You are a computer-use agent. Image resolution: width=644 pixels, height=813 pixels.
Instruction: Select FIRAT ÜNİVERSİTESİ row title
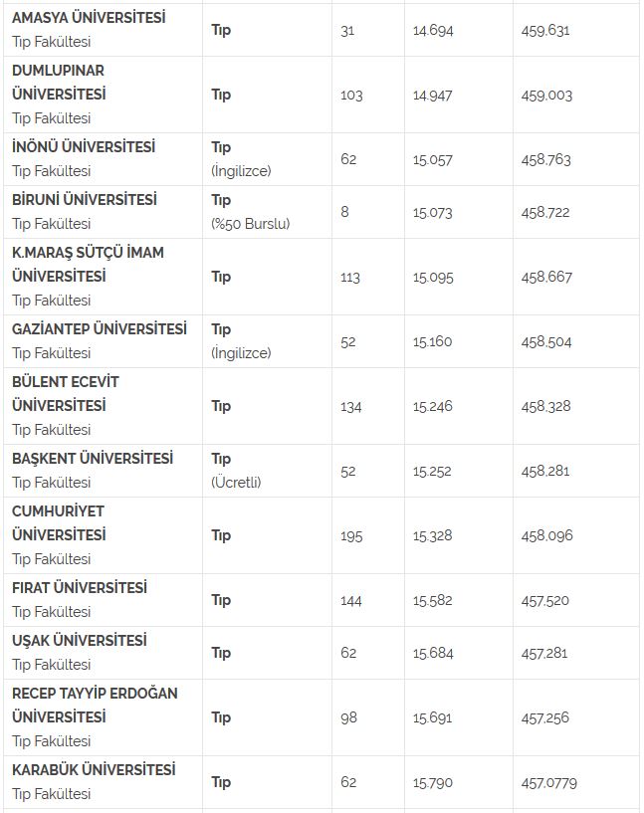point(79,587)
